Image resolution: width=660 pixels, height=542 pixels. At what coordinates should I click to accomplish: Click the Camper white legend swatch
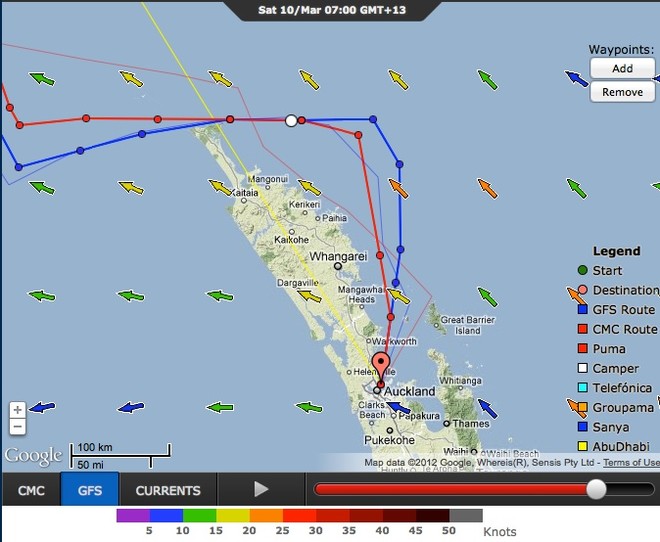(x=583, y=368)
